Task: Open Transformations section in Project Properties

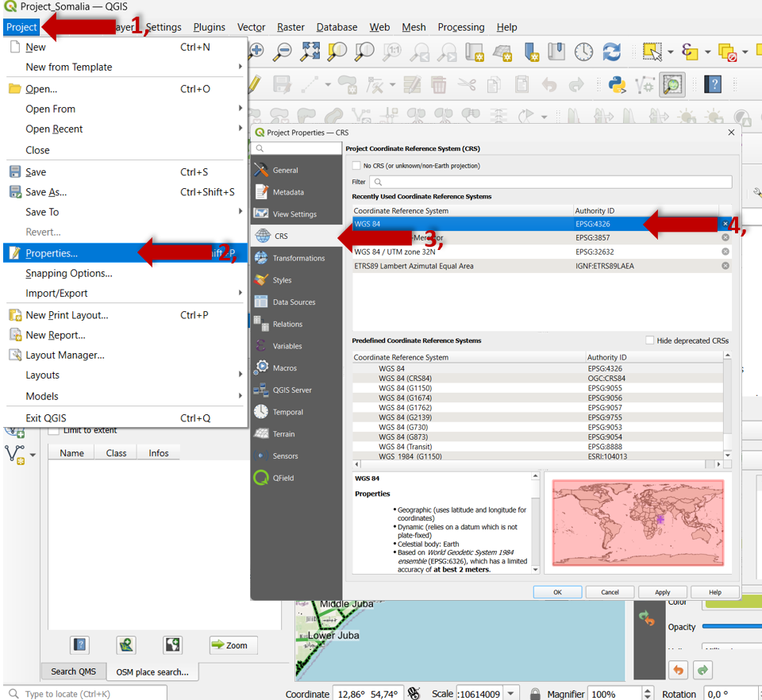Action: (298, 258)
